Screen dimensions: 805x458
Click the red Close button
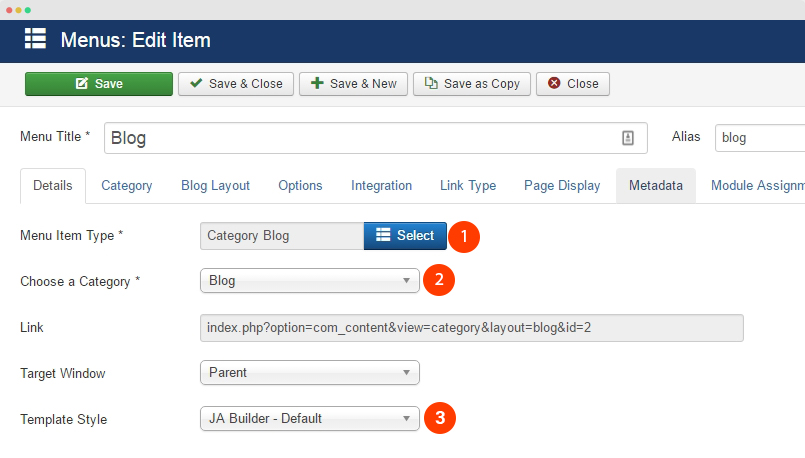click(x=573, y=84)
